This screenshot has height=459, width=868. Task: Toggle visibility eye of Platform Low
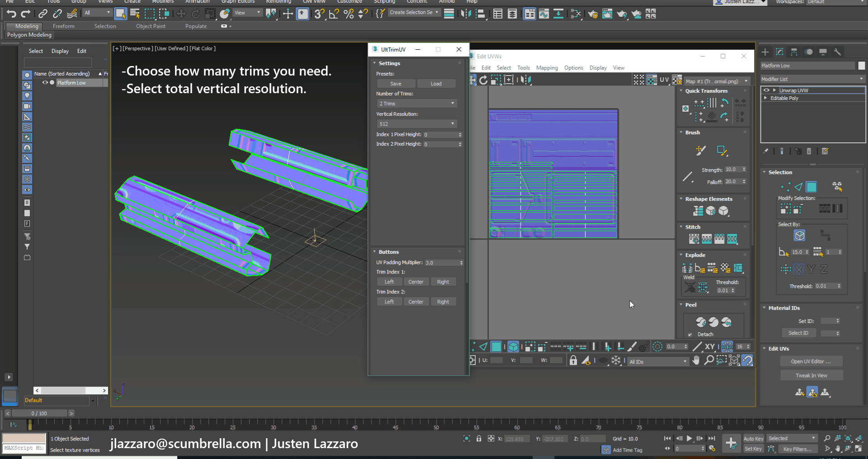pyautogui.click(x=45, y=83)
